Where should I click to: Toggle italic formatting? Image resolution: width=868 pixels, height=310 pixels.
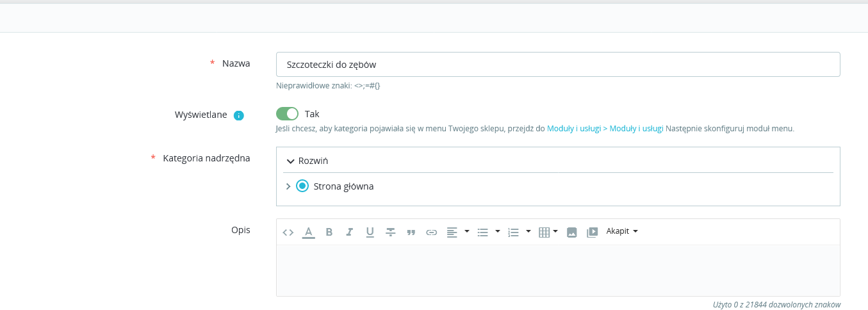350,232
